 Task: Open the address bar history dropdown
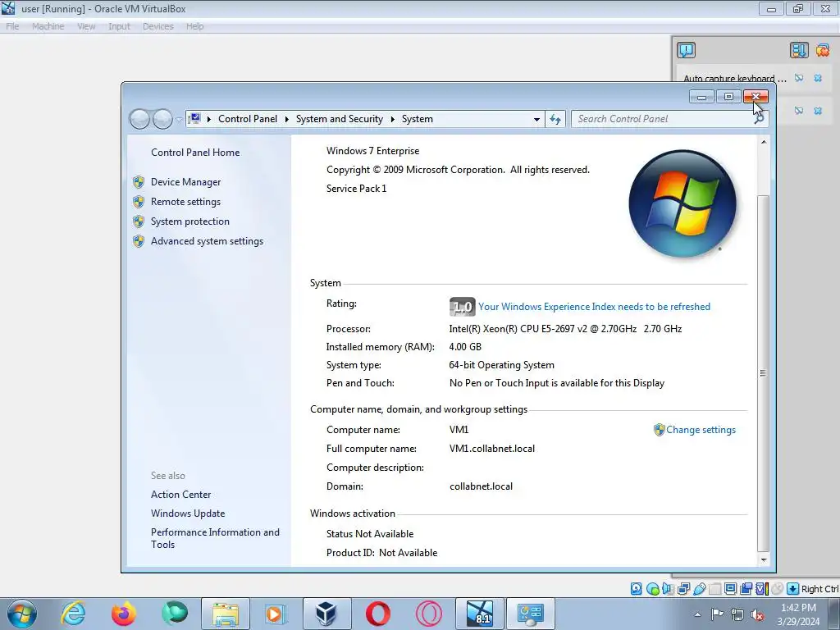pos(536,119)
